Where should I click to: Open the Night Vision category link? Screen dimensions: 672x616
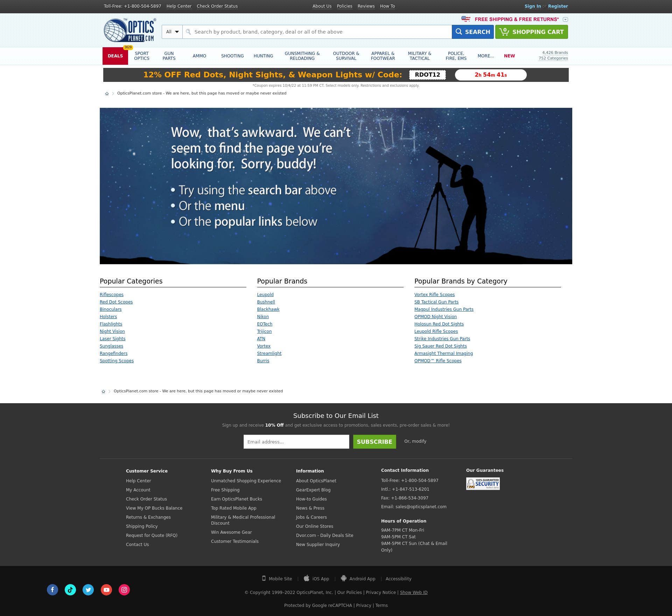(x=112, y=331)
